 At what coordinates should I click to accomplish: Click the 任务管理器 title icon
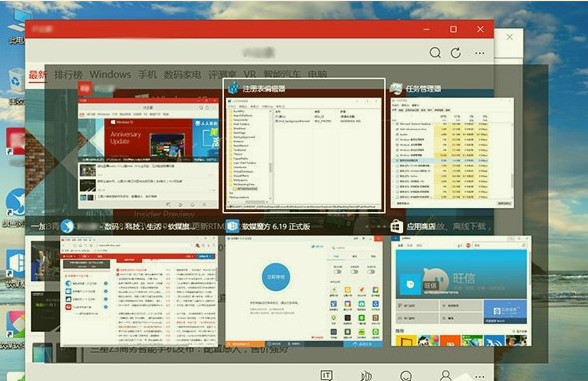click(x=396, y=89)
